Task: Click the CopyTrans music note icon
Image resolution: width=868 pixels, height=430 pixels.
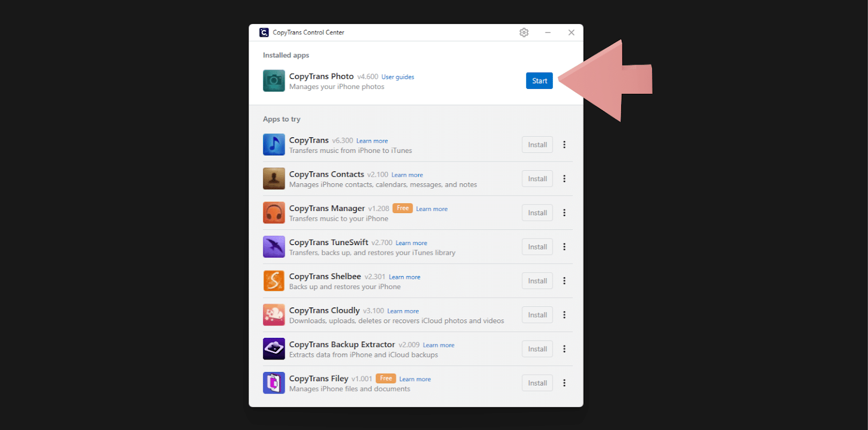Action: pyautogui.click(x=274, y=145)
